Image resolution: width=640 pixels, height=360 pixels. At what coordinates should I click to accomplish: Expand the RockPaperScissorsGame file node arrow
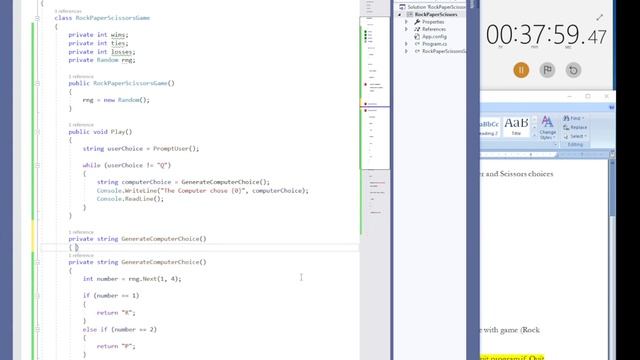(x=406, y=51)
